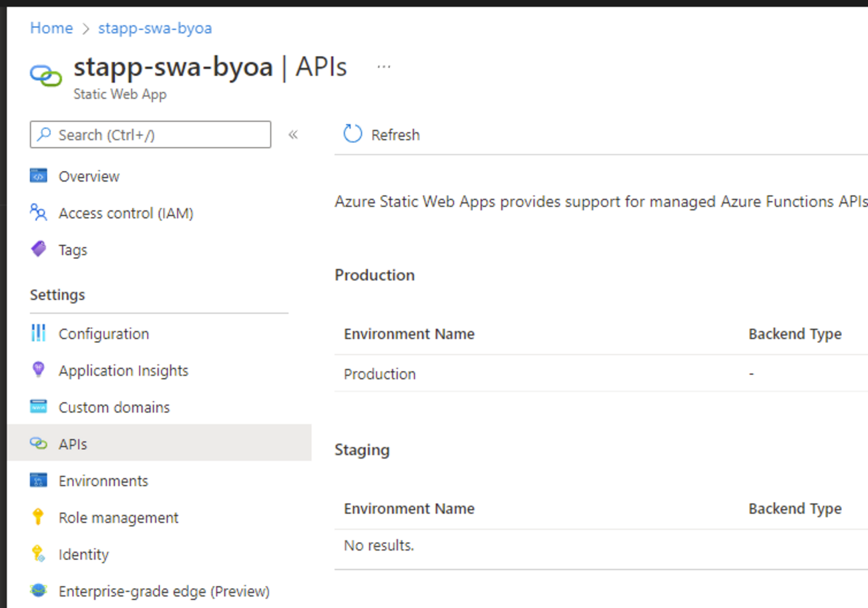
Task: Click the Overview icon in sidebar
Action: point(39,176)
